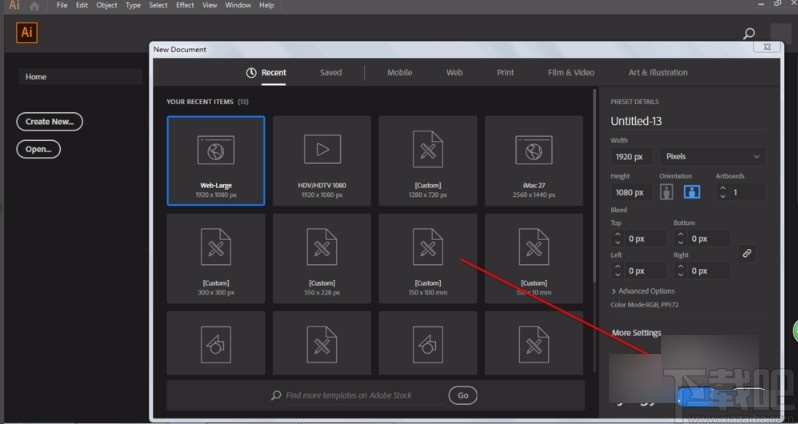Screen dimensions: 798x424
Task: Pick the Custom 150 x 100 mm preset
Action: [428, 259]
